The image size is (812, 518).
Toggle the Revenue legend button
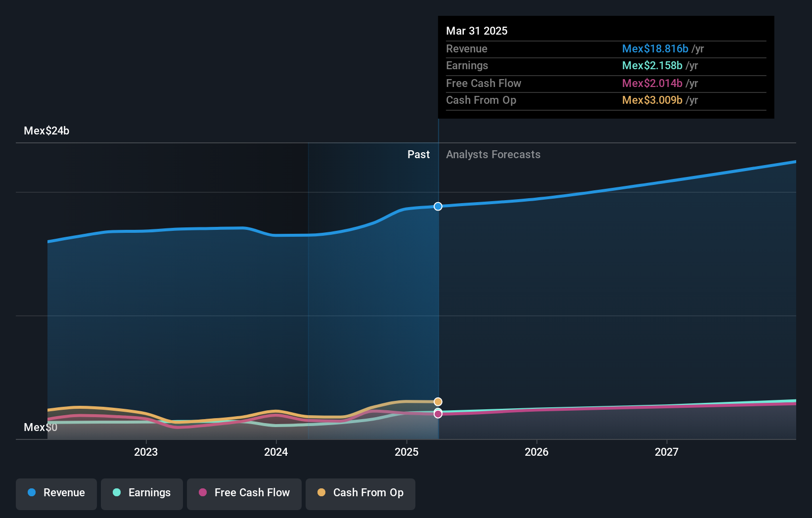coord(56,494)
